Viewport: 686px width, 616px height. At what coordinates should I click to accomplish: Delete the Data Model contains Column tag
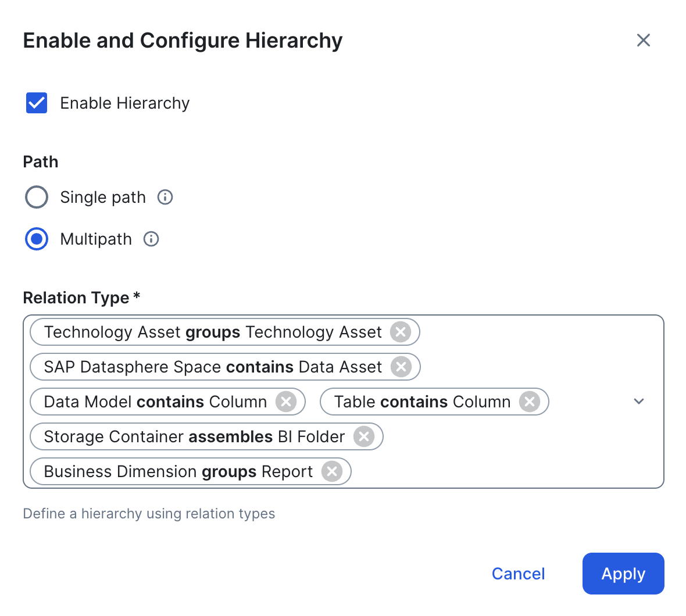285,402
